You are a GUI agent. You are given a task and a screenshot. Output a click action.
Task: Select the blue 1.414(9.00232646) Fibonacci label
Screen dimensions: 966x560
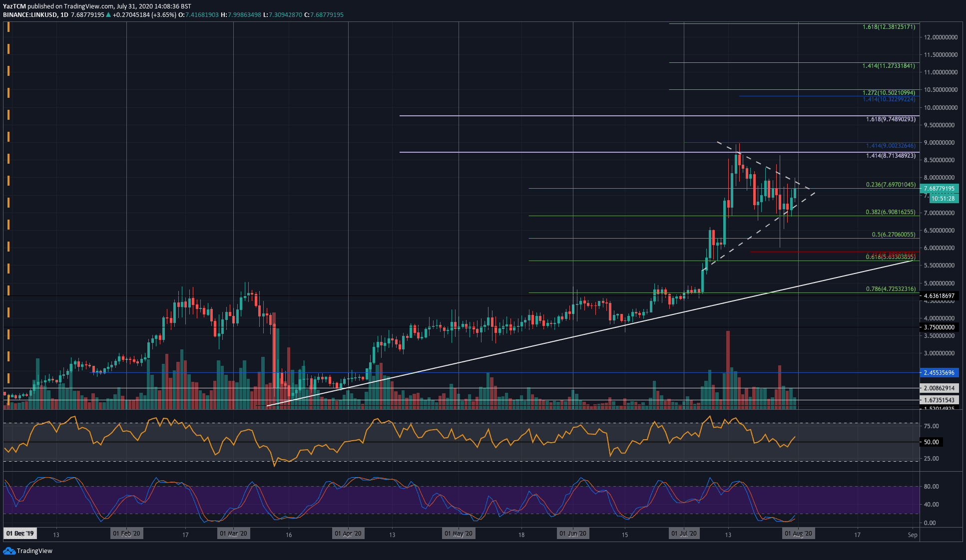click(x=891, y=146)
